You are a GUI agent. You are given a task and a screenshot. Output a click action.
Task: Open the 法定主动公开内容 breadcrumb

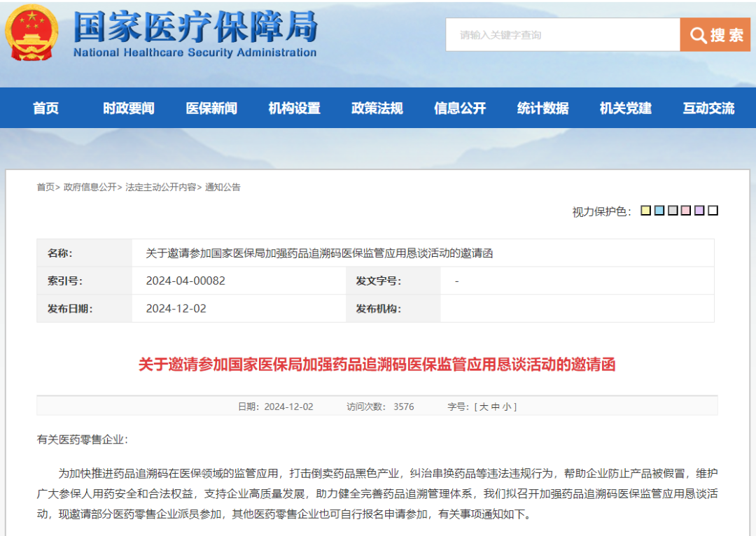(160, 188)
